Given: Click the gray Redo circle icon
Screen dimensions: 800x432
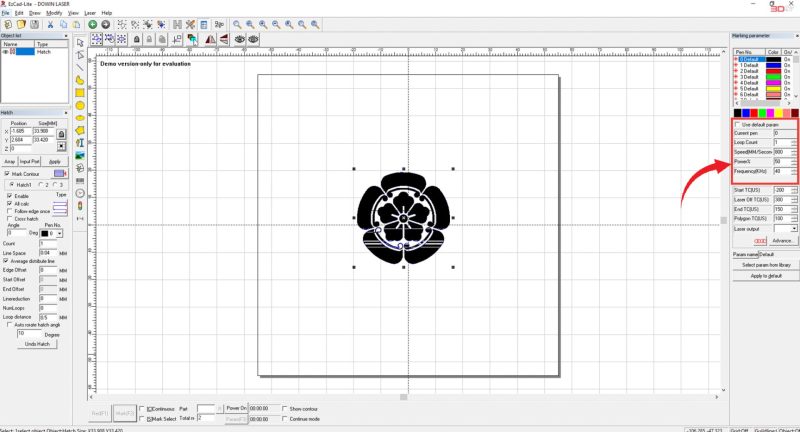Looking at the screenshot, I should pyautogui.click(x=106, y=24).
